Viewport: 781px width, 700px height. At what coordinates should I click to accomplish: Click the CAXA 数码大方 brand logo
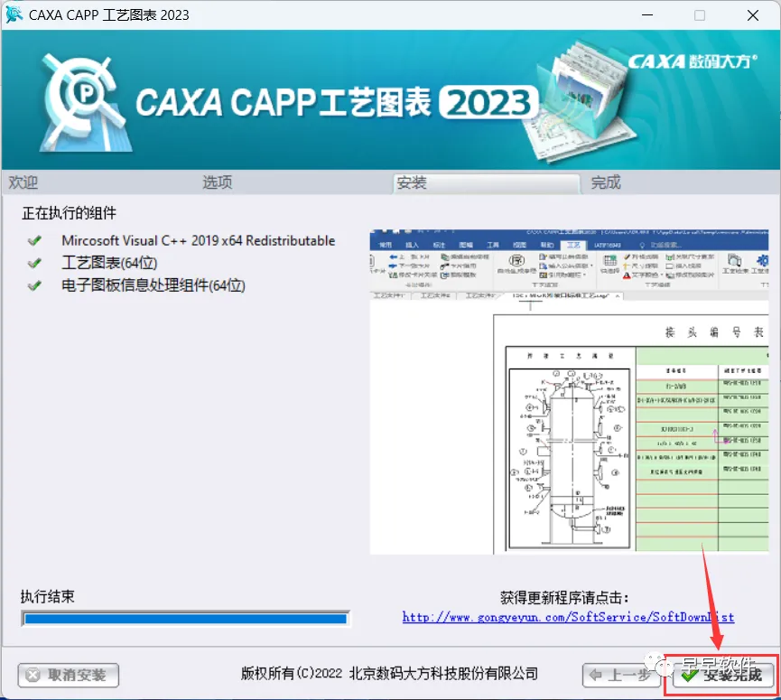693,61
